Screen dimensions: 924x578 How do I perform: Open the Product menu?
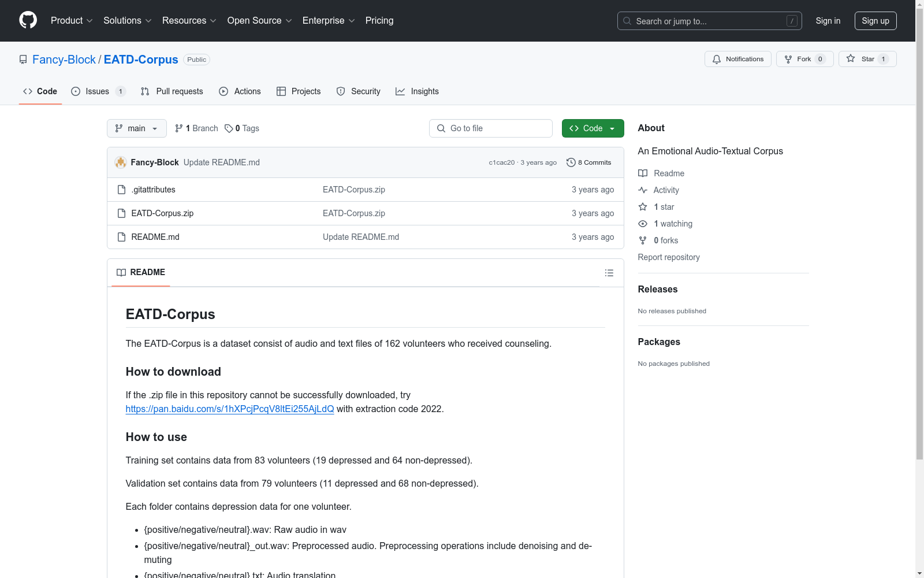tap(72, 21)
